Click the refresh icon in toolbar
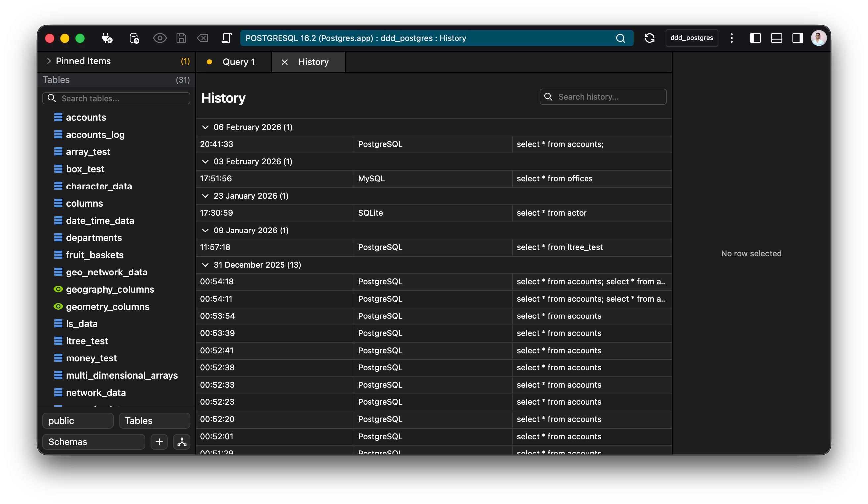Image resolution: width=868 pixels, height=504 pixels. [x=649, y=38]
